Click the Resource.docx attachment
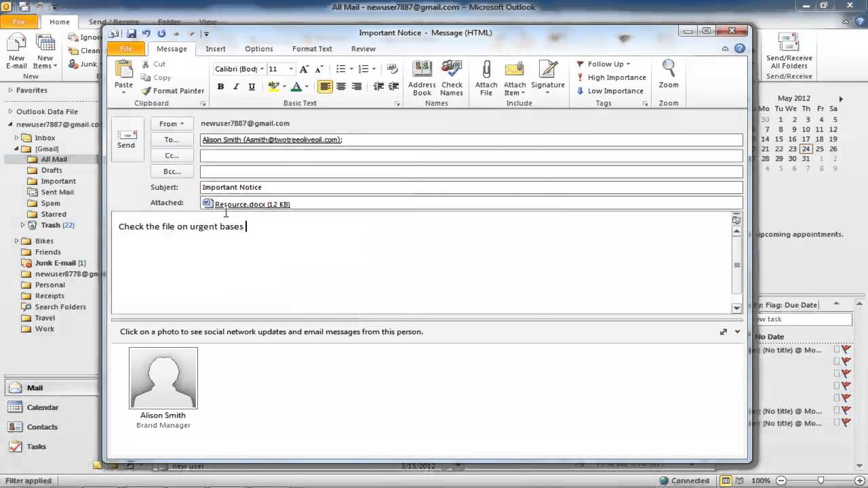The image size is (868, 488). (x=247, y=204)
